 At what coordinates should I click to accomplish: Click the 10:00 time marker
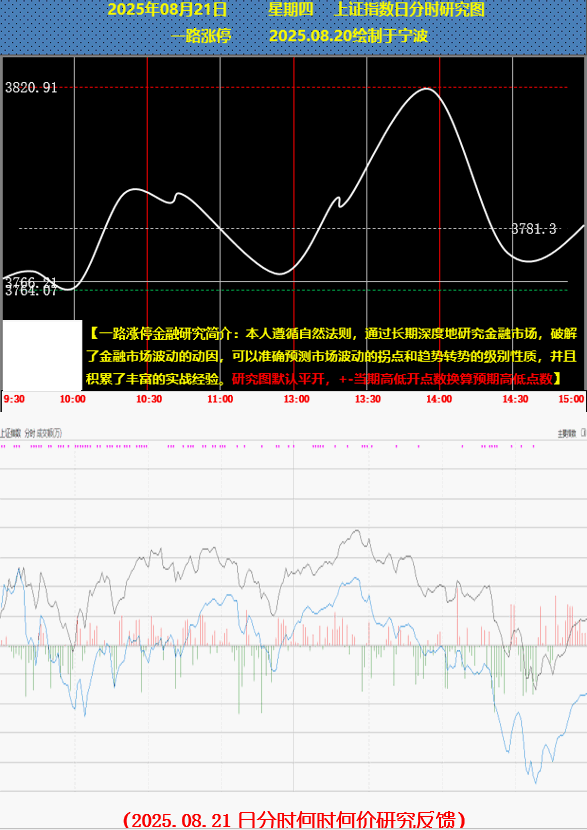(x=73, y=399)
